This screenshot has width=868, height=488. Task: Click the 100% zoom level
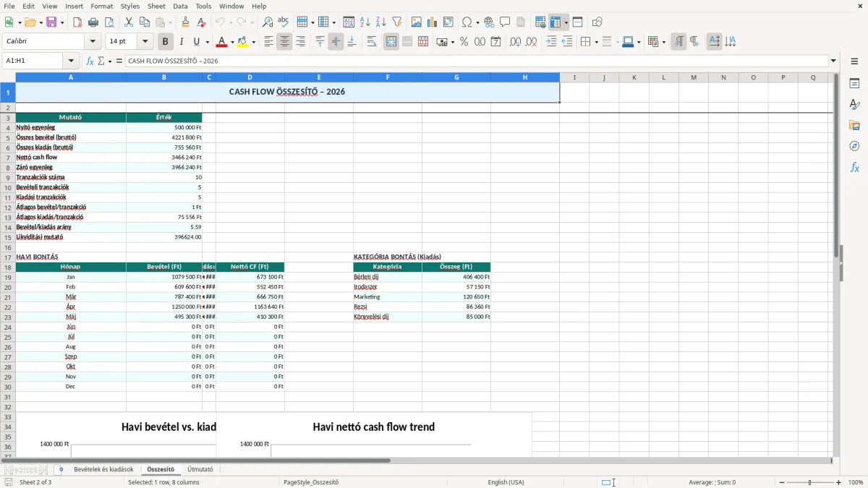tap(856, 482)
